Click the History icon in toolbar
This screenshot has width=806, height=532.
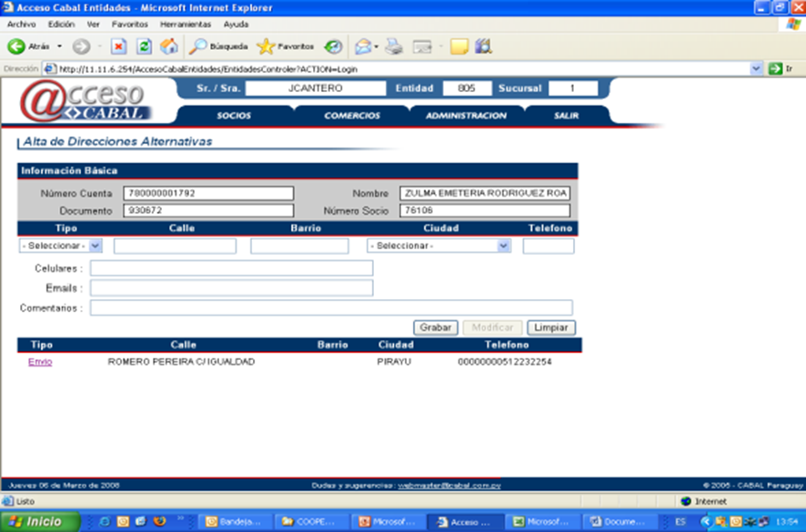[x=333, y=46]
